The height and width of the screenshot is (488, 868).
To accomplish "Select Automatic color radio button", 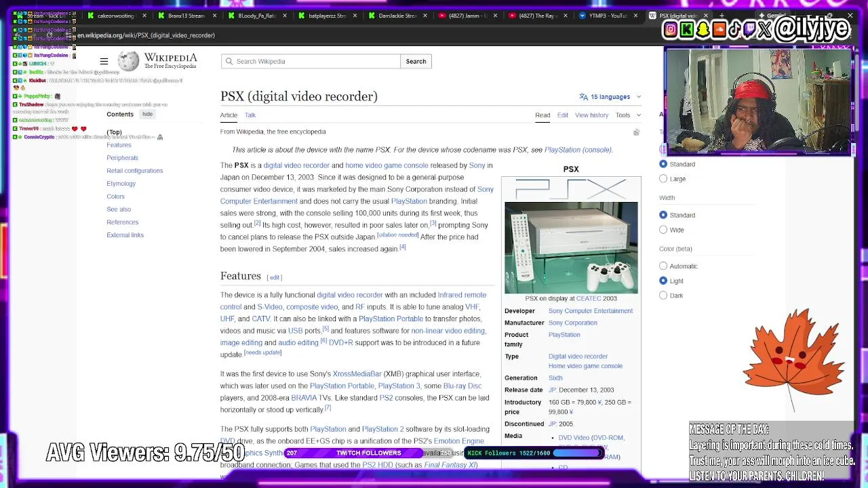I will click(x=663, y=266).
